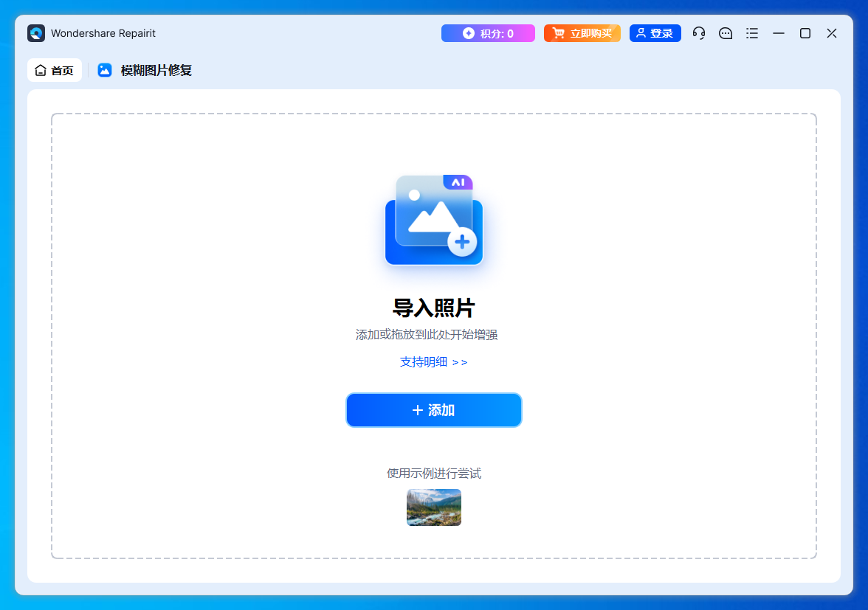
Task: Open customer support via the headset icon
Action: tap(699, 33)
